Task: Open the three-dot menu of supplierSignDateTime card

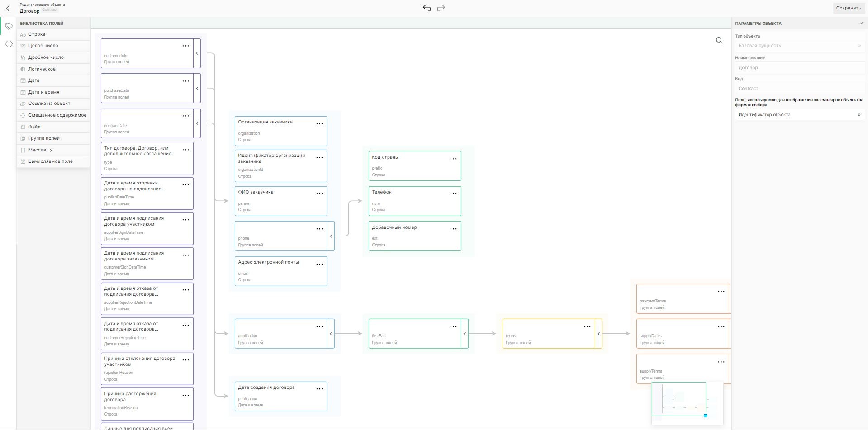Action: (x=185, y=220)
